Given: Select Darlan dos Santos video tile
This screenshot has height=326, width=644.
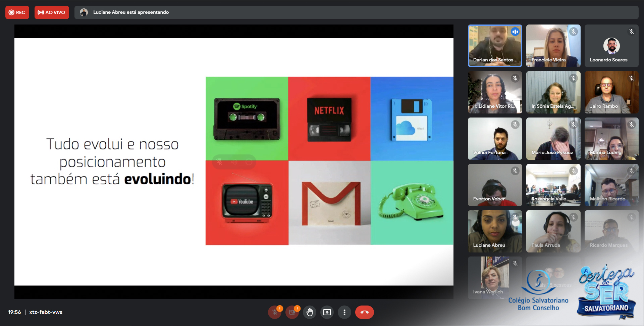Looking at the screenshot, I should pyautogui.click(x=495, y=46).
